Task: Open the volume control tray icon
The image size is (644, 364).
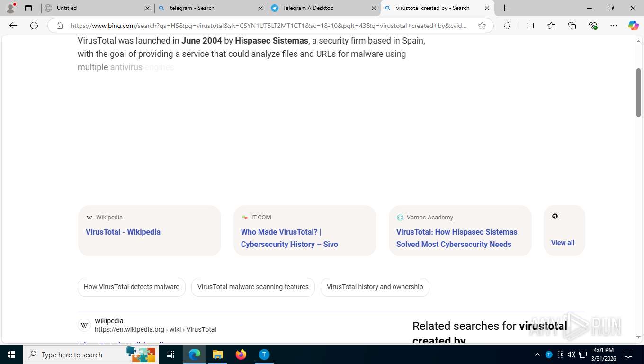Action: 572,355
